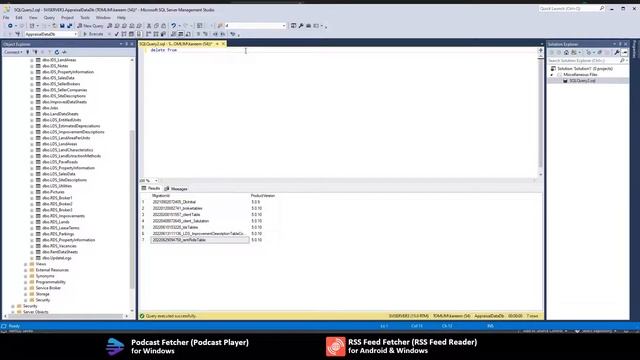Click the Solution Explorer search magnifier icon

tap(622, 60)
